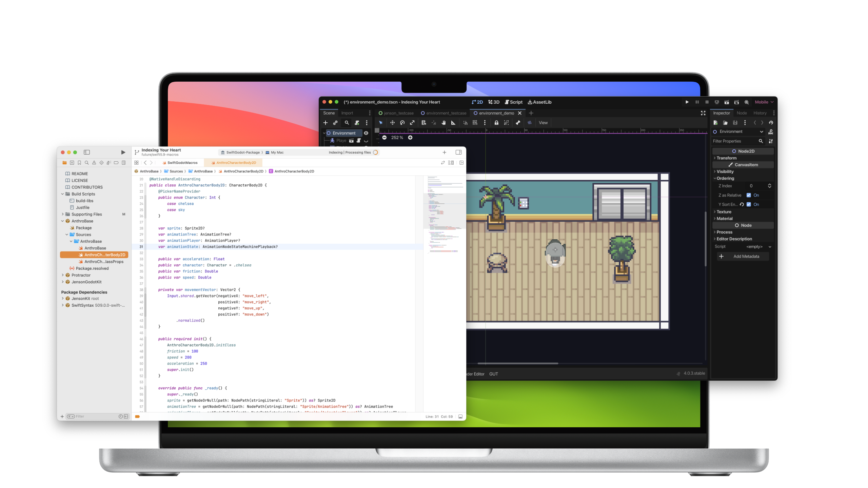This screenshot has width=868, height=488.
Task: Open Xcode Find navigator magnifier icon
Action: (x=87, y=163)
